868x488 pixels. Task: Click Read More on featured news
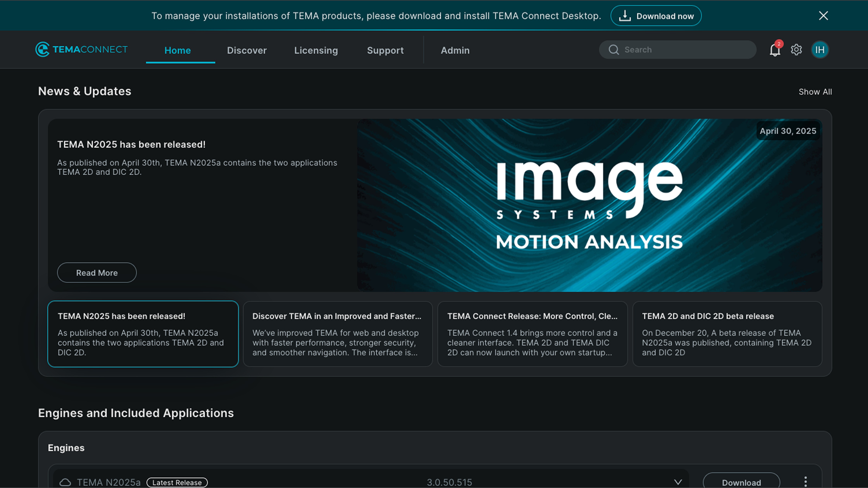pos(97,272)
